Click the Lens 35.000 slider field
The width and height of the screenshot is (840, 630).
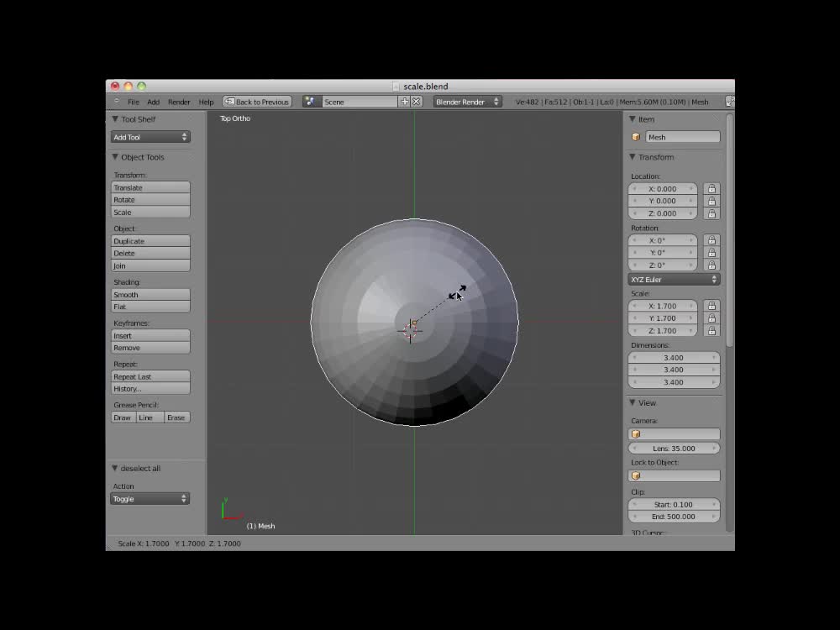pyautogui.click(x=674, y=449)
